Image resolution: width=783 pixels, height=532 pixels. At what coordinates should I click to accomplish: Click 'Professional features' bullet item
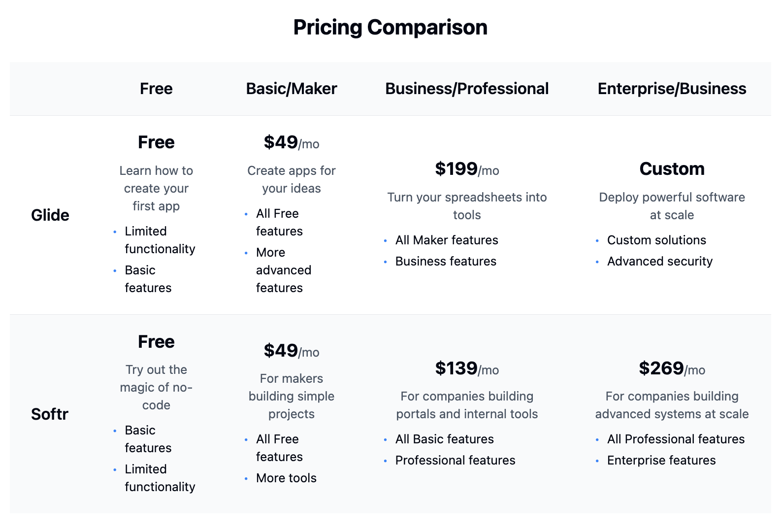coord(455,460)
